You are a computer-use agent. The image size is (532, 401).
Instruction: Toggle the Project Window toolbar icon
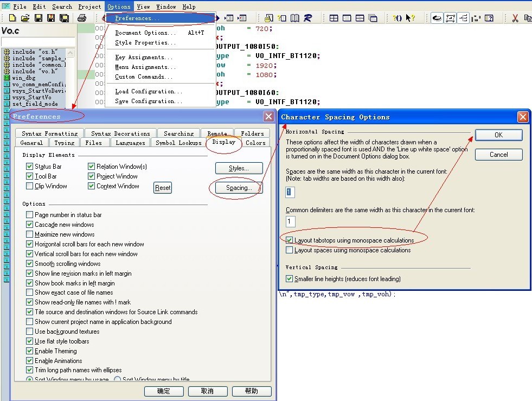point(437,18)
